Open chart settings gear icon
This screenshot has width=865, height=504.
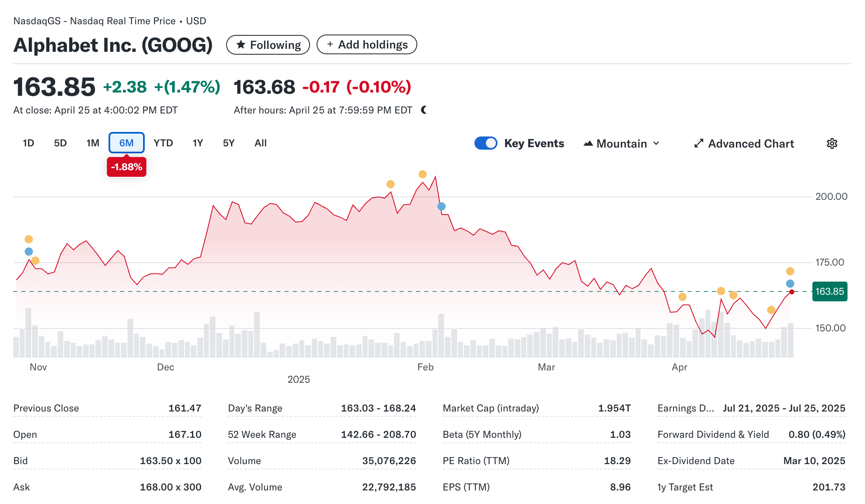pos(832,143)
